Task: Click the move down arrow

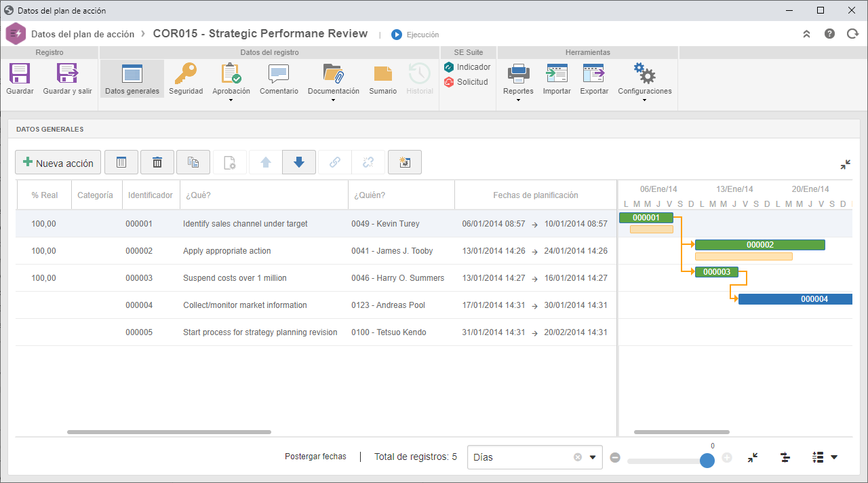Action: pyautogui.click(x=299, y=162)
